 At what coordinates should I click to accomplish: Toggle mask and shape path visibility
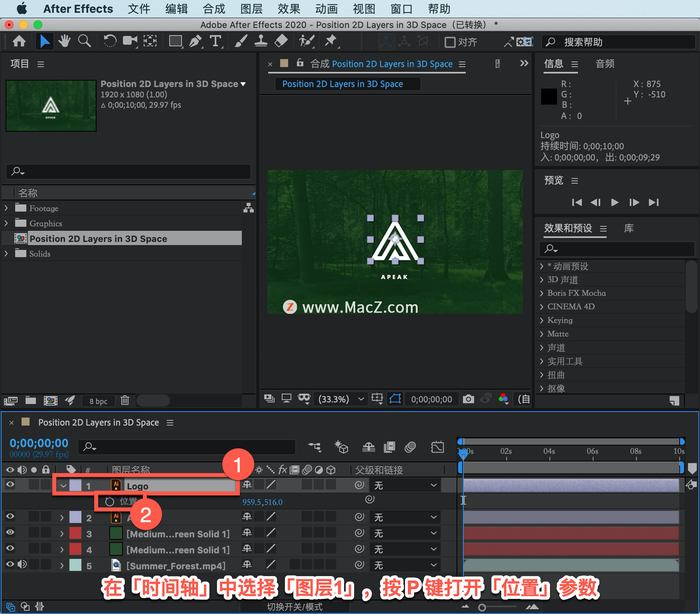pos(395,399)
